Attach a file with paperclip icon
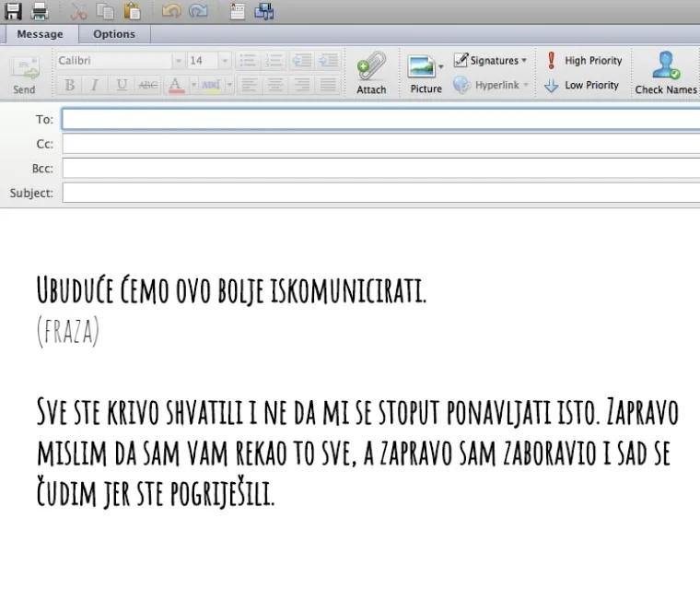Viewport: 700px width, 601px height. 371,73
